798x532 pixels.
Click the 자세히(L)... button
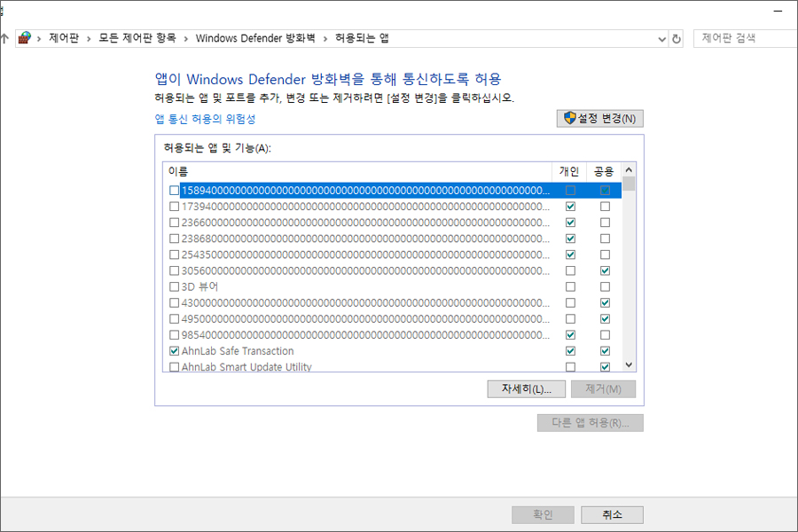coord(526,389)
